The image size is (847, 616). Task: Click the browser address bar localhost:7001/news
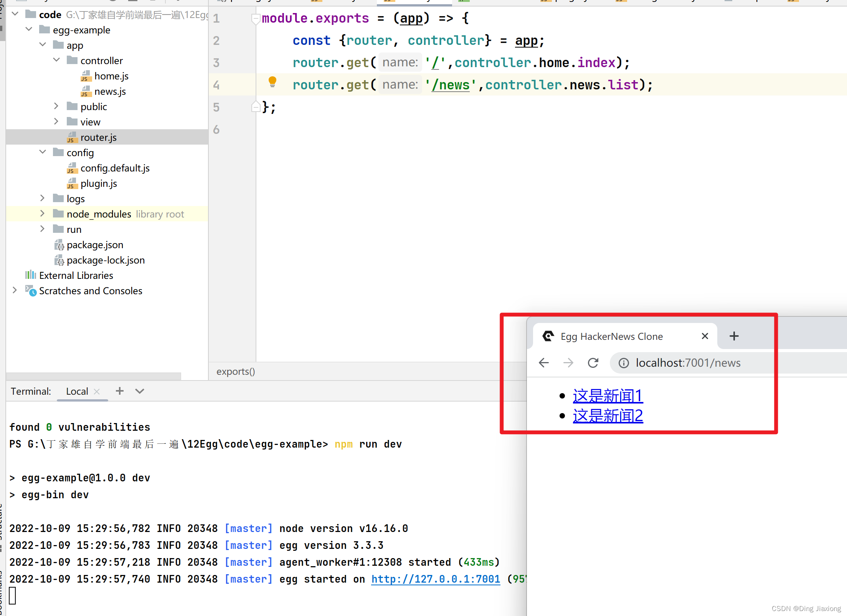688,362
